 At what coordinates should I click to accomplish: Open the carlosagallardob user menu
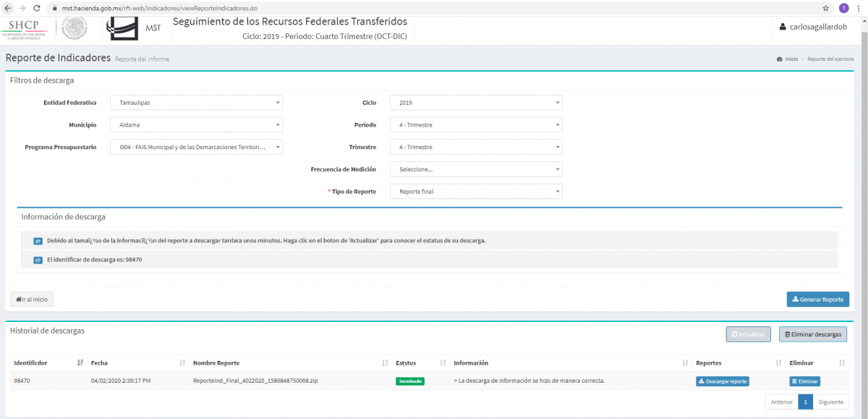point(813,26)
